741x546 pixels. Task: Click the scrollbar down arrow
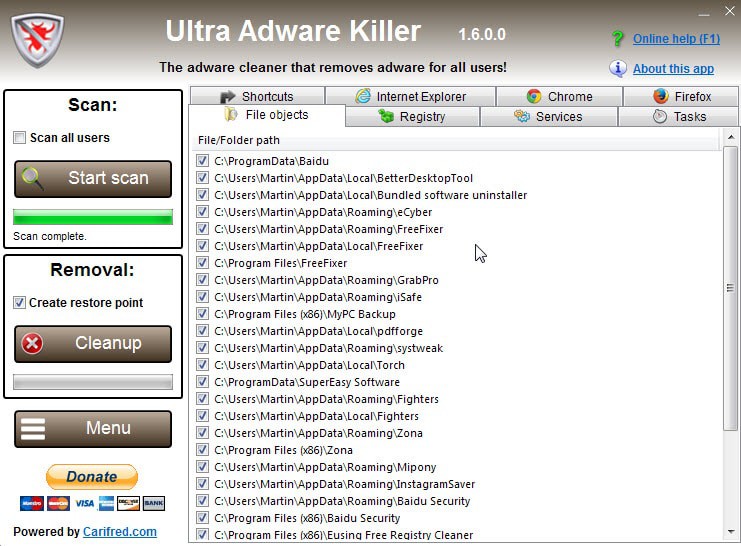point(731,532)
